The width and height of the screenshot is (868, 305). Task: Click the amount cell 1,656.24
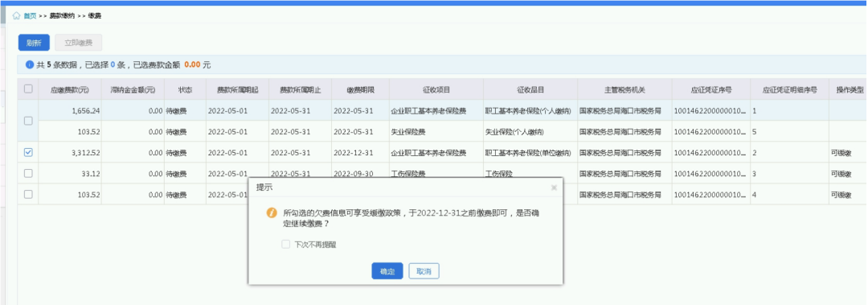pos(70,110)
